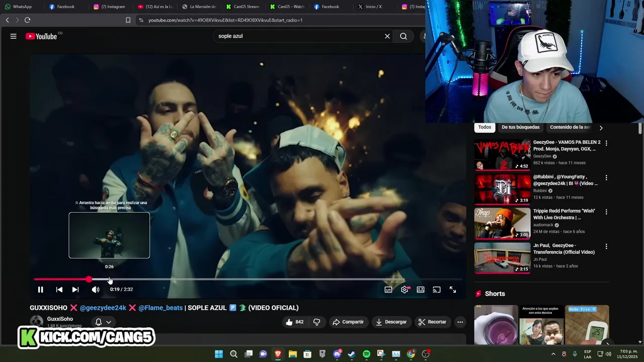Screen dimensions: 644x362
Task: Open Steam from the taskbar
Action: 352,354
